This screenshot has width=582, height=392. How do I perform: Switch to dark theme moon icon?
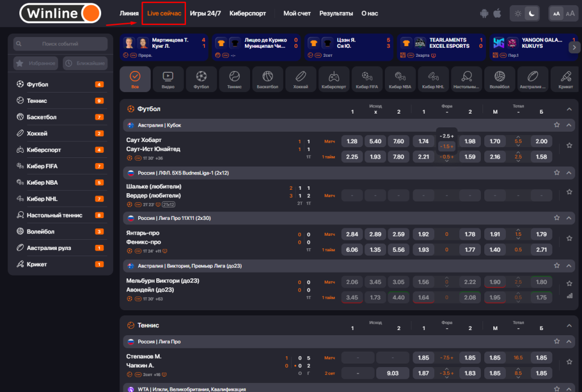[532, 14]
